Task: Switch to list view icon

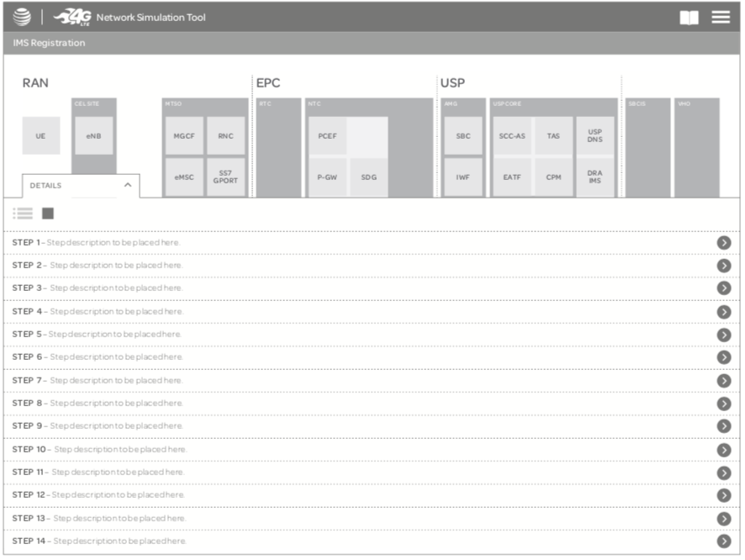Action: [x=23, y=214]
